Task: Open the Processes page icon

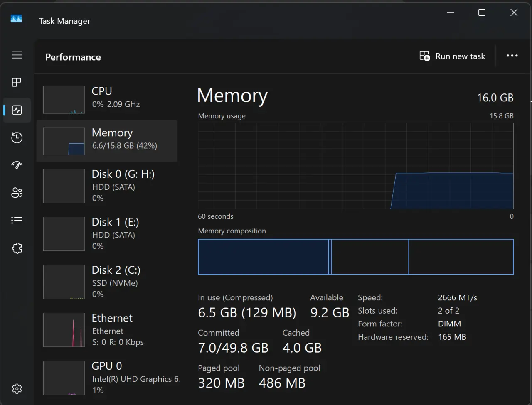Action: point(17,82)
